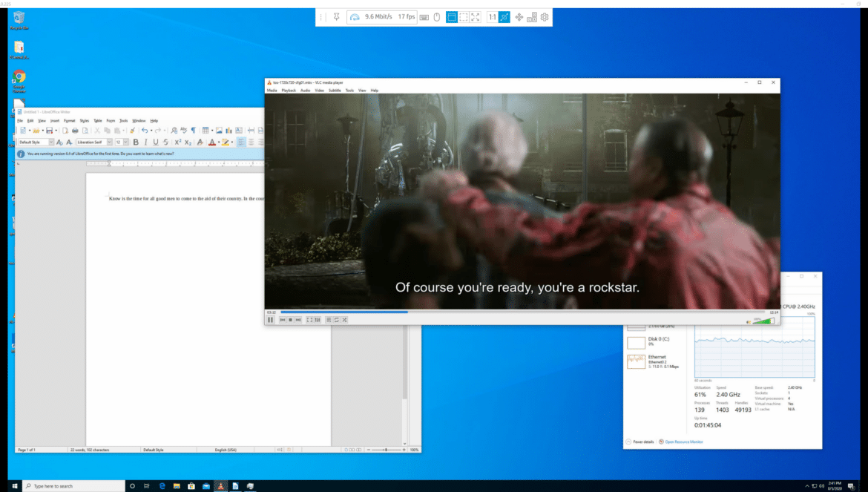868x492 pixels.
Task: Pause the VLC video playback
Action: (270, 320)
